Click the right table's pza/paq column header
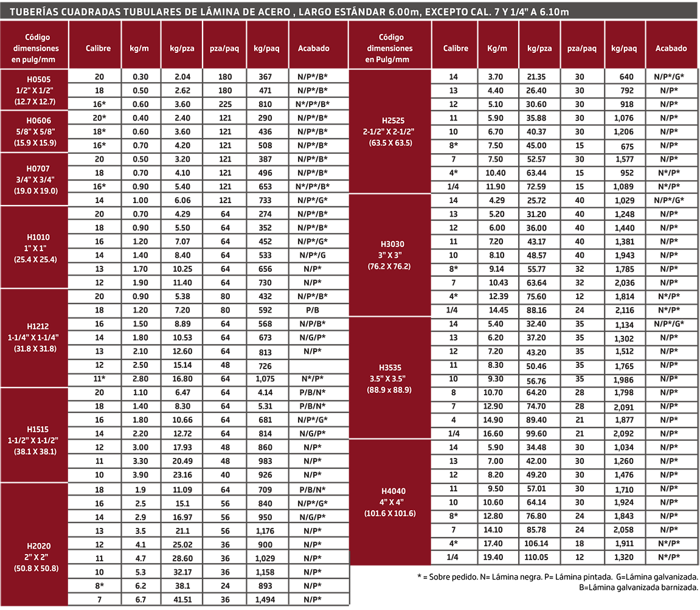The image size is (700, 610). click(581, 49)
